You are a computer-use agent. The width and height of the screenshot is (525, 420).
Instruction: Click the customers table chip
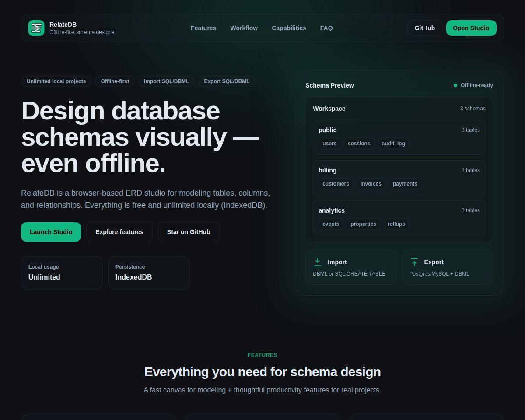(336, 184)
